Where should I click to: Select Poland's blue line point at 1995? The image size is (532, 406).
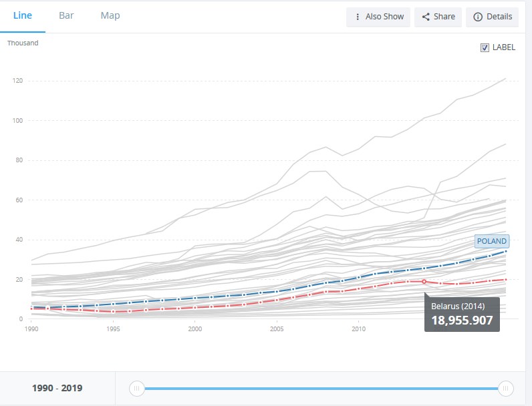point(114,304)
